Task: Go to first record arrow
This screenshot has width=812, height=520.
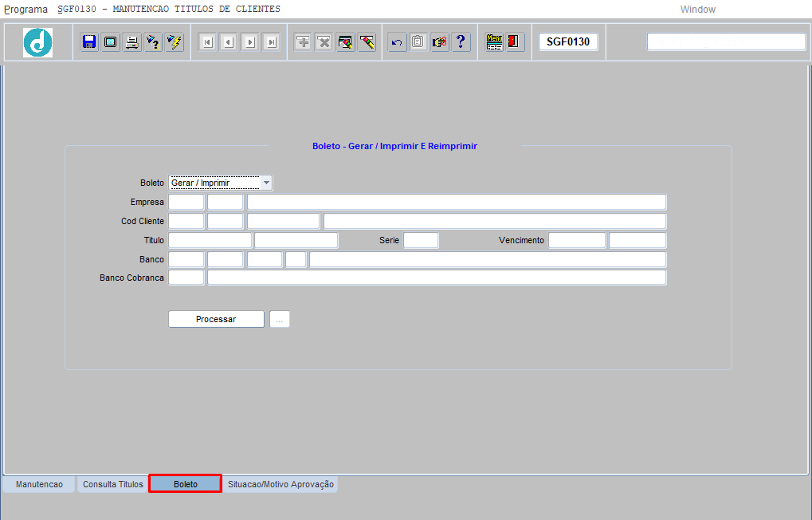Action: coord(207,42)
